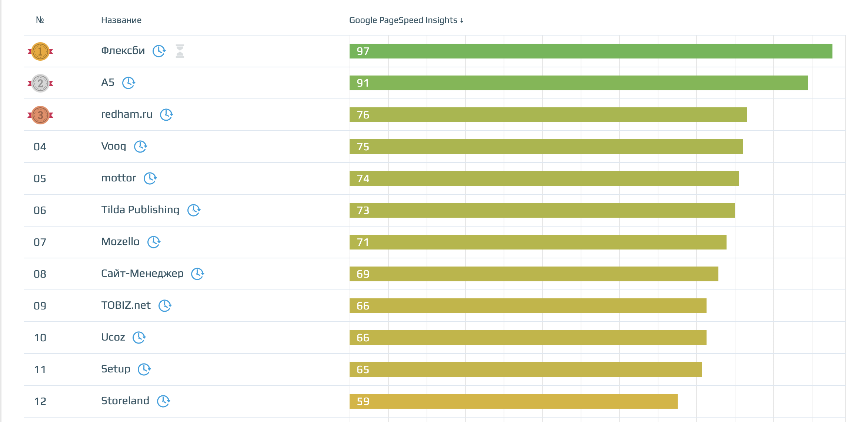Click the hourglass icon next to Флексби
This screenshot has width=868, height=422.
pos(180,51)
